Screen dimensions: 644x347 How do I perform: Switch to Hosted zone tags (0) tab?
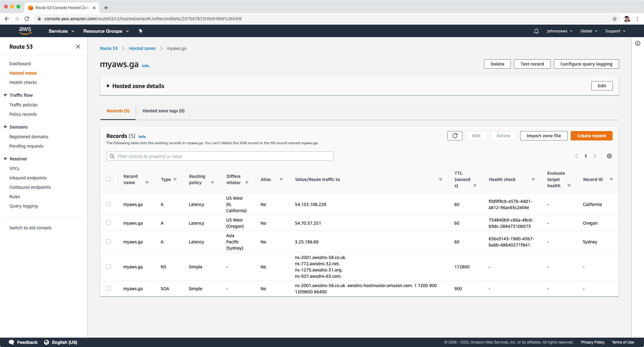tap(163, 111)
